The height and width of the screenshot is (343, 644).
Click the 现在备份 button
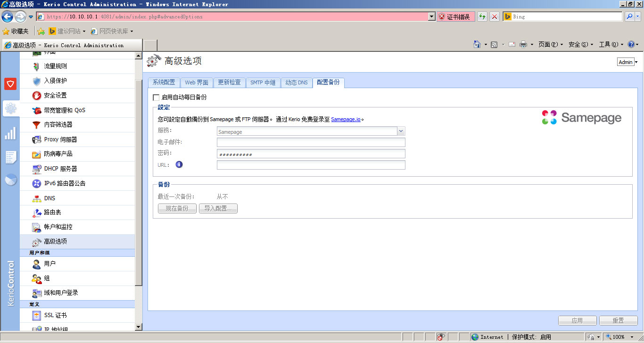(177, 208)
